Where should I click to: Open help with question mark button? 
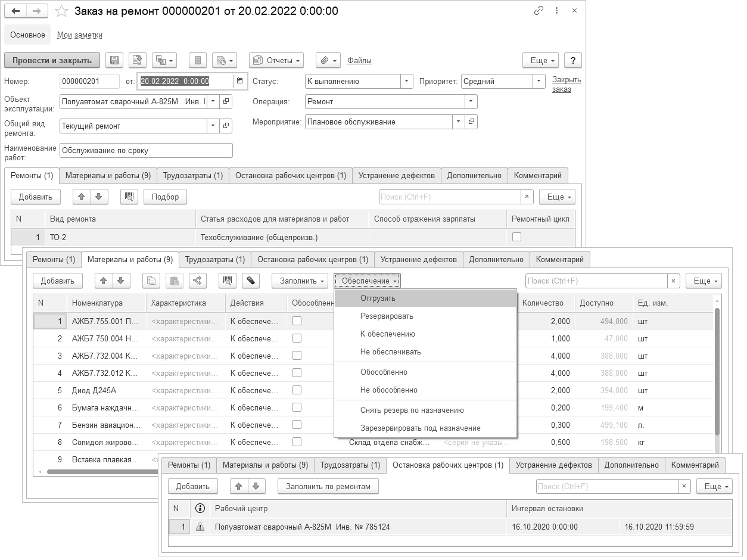click(x=572, y=60)
